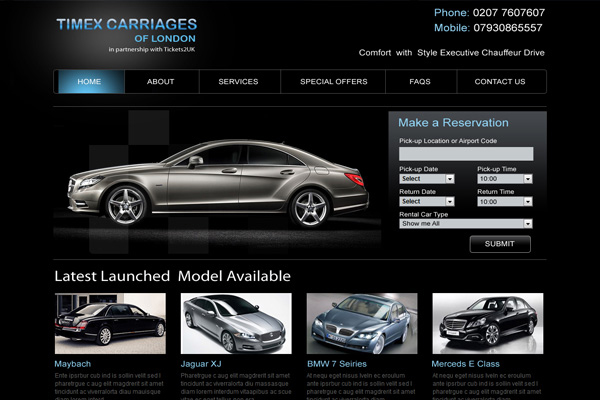The height and width of the screenshot is (400, 600).
Task: Click the silver Mercedes hero banner image
Action: (x=217, y=183)
